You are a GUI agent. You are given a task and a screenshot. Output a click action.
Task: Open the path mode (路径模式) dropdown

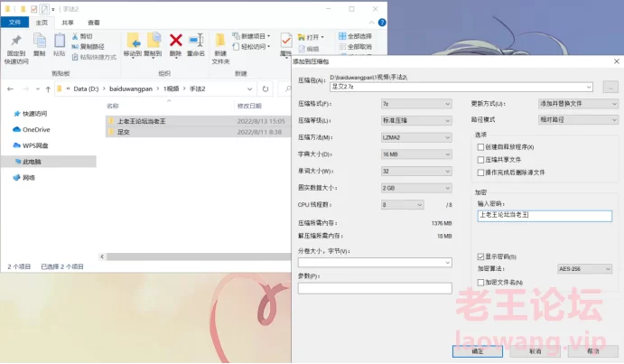tap(578, 119)
